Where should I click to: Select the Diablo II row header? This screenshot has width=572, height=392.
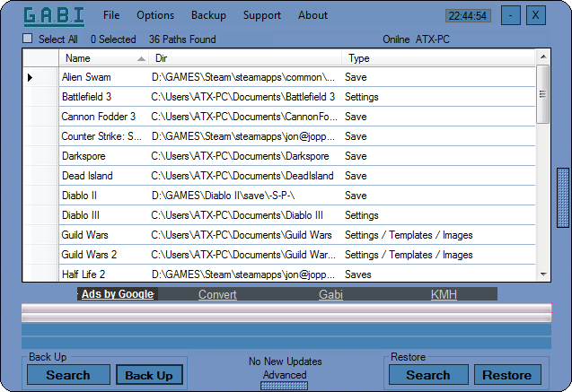pos(41,196)
